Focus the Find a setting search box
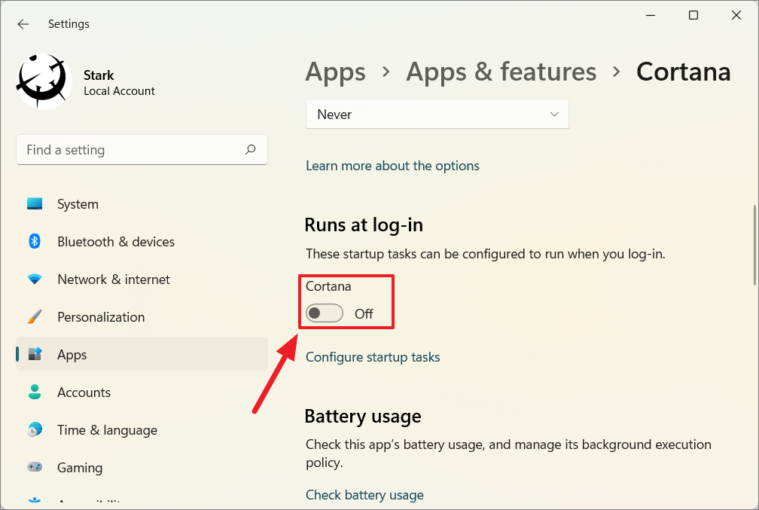The width and height of the screenshot is (759, 510). [142, 150]
